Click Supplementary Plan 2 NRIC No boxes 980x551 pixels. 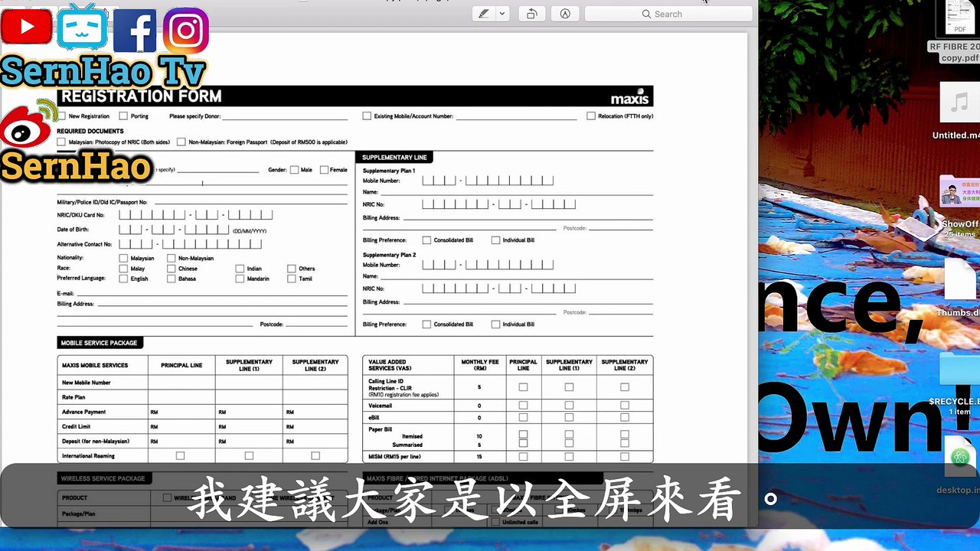pyautogui.click(x=498, y=289)
